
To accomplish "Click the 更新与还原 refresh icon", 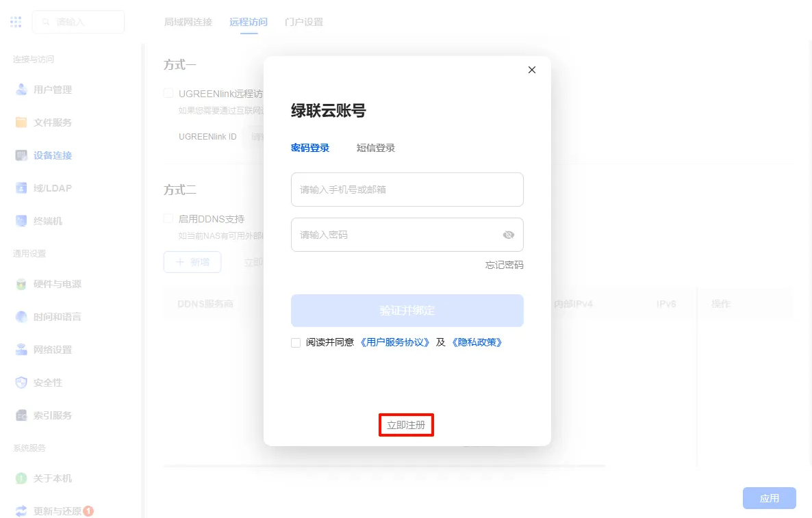I will click(21, 511).
